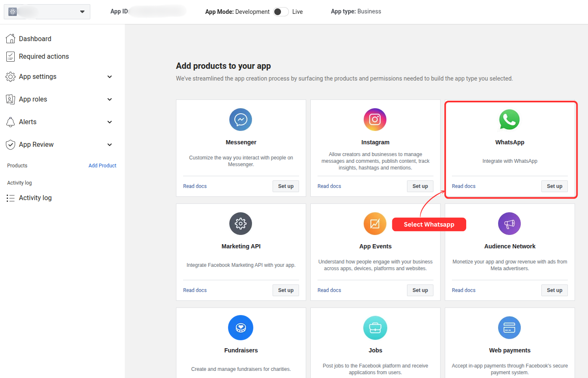Set up the WhatsApp product

[x=554, y=186]
